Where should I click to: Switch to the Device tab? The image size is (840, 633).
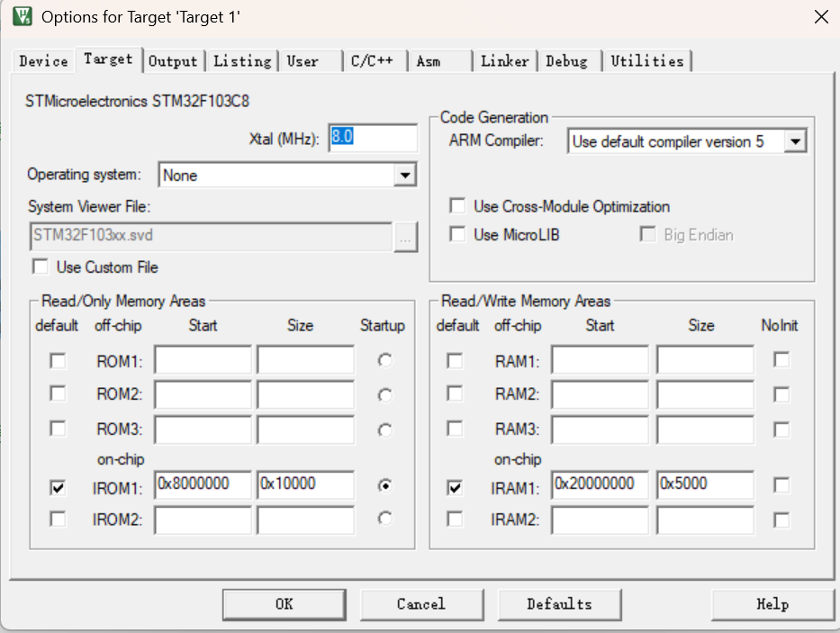(x=43, y=61)
